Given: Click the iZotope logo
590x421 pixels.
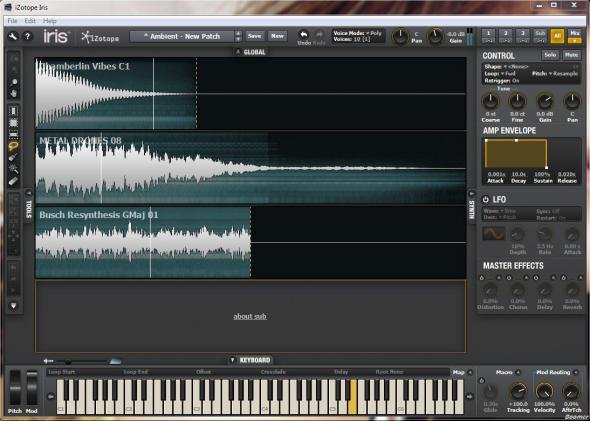Looking at the screenshot, I should [x=100, y=37].
